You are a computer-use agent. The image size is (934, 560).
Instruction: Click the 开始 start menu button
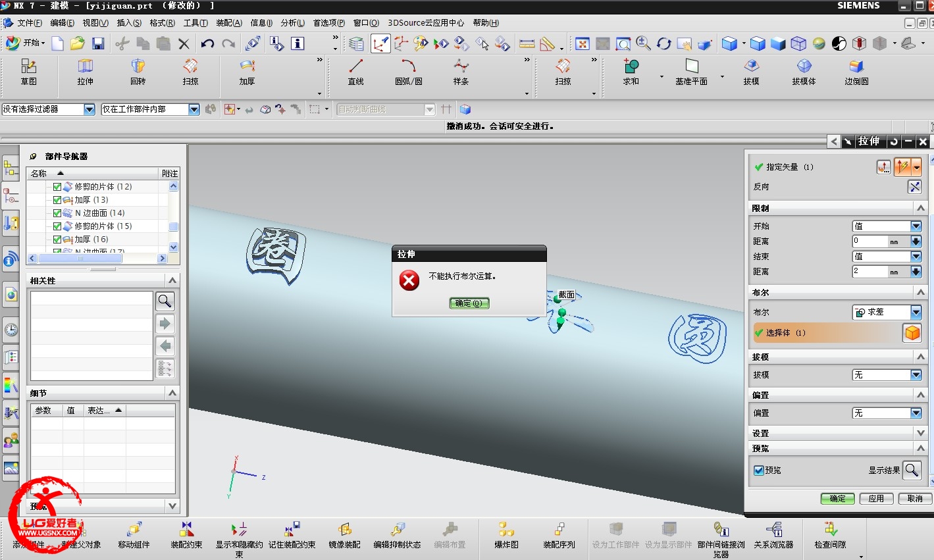click(25, 43)
